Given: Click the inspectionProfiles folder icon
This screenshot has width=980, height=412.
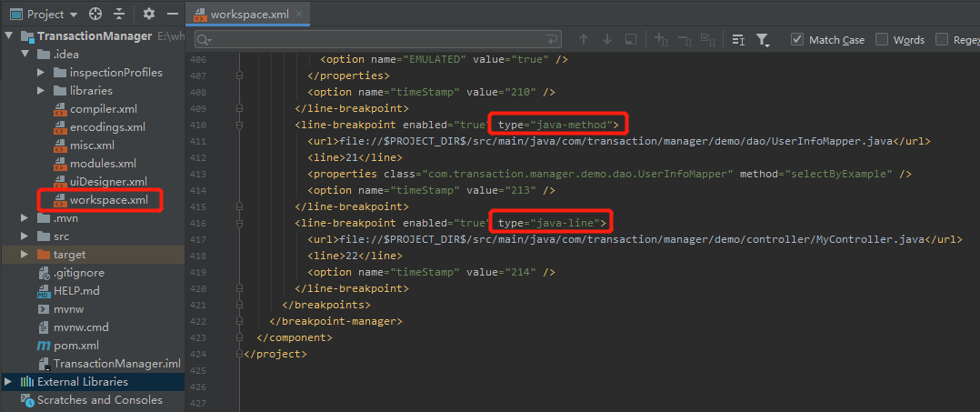Looking at the screenshot, I should 59,73.
